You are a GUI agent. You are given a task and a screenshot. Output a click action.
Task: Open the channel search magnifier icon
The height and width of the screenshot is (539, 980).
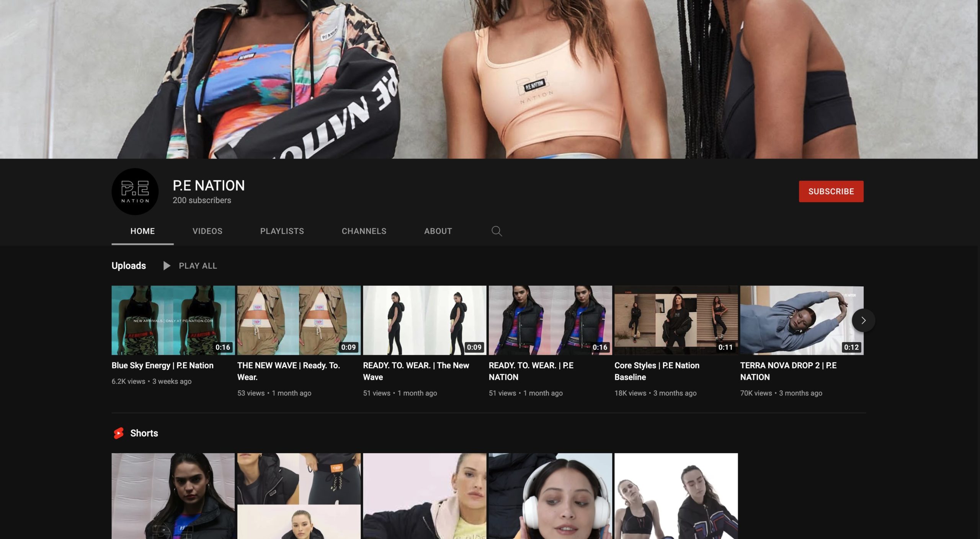497,231
